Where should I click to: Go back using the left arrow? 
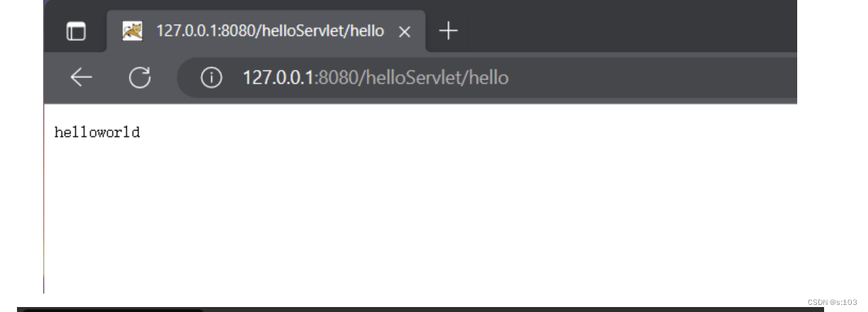tap(80, 77)
